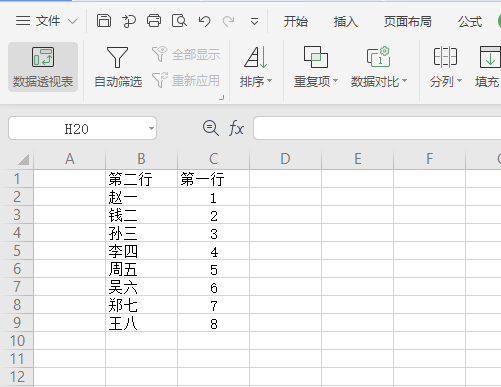Expand the 文件 dropdown chevron

tap(72, 22)
